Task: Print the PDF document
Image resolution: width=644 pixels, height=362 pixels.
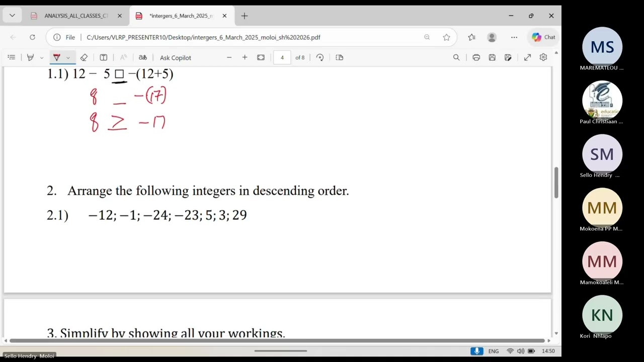Action: click(476, 57)
